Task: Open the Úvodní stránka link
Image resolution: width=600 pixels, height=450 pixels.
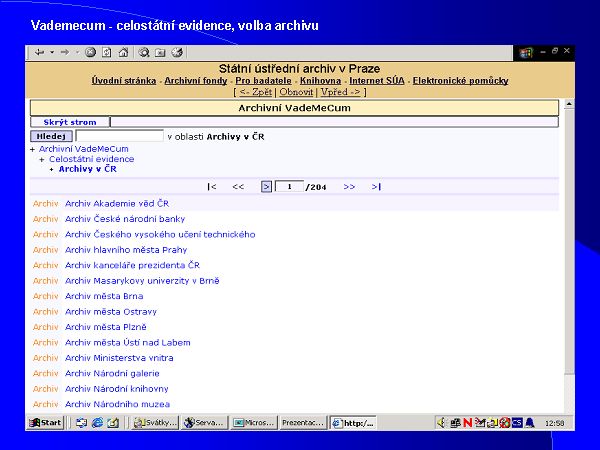Action: (x=124, y=81)
